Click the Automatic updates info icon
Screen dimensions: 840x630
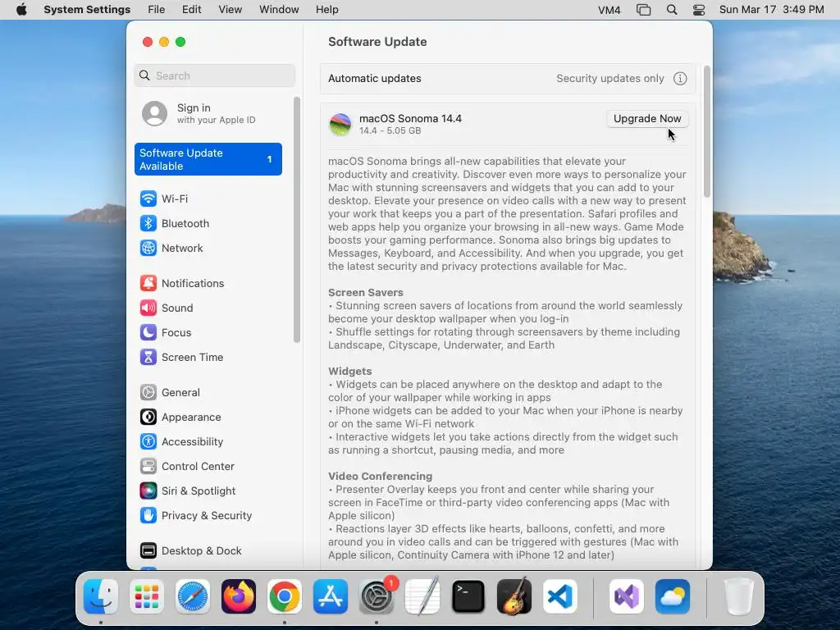(x=680, y=79)
